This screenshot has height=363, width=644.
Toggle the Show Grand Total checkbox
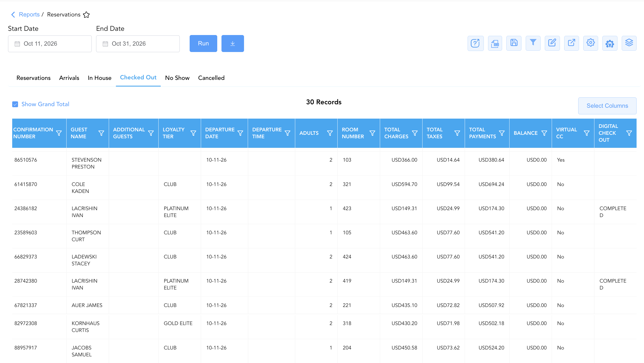[x=15, y=104]
